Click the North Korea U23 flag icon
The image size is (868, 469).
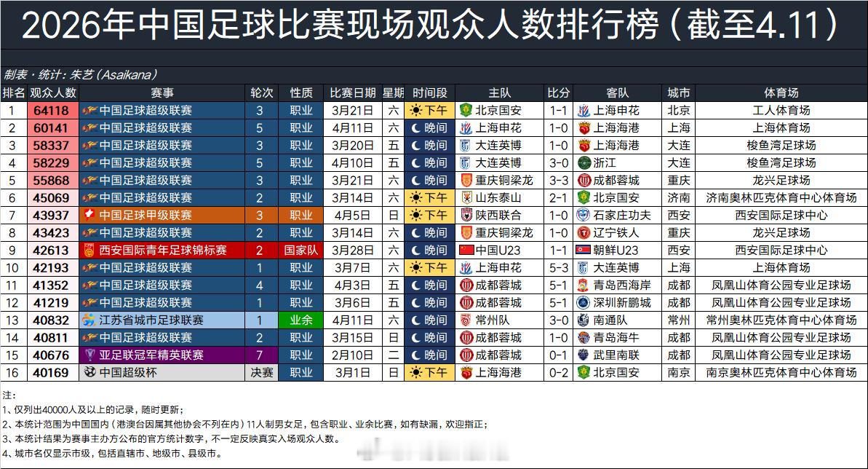click(582, 250)
